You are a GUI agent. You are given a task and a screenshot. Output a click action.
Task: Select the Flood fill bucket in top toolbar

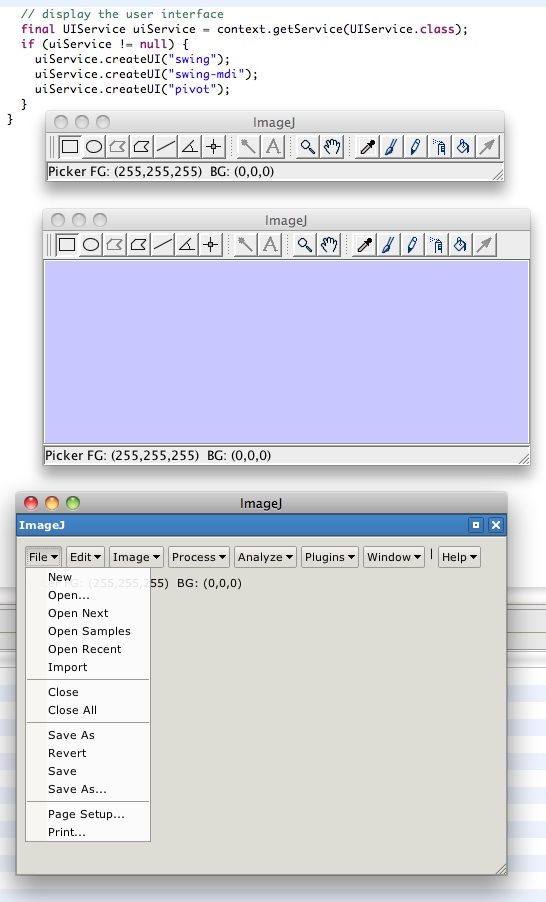click(463, 147)
